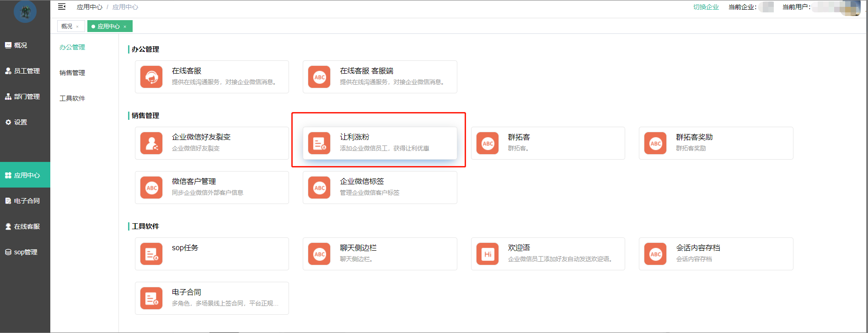Switch to the 概况 tab
The width and height of the screenshot is (868, 333).
coord(67,27)
